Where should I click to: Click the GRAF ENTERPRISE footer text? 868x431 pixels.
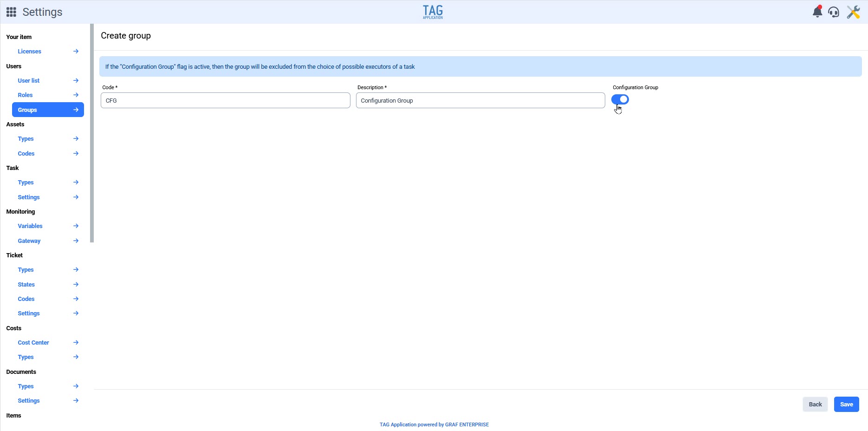coord(467,424)
